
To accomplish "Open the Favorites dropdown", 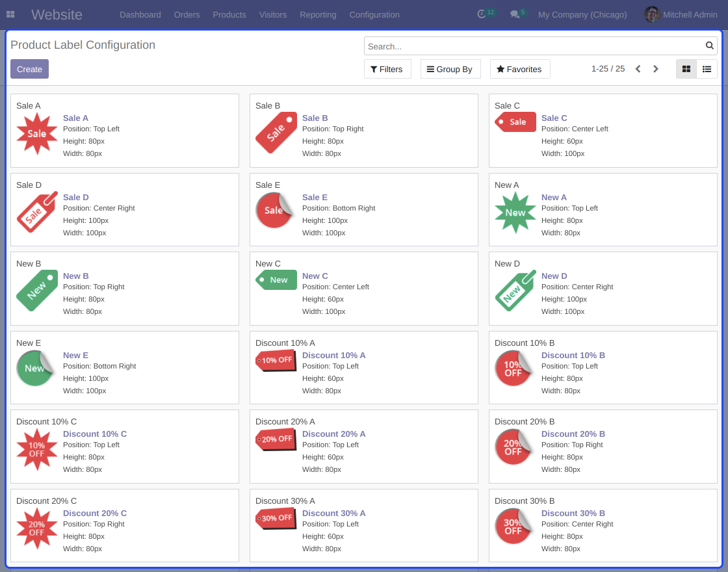I will pyautogui.click(x=520, y=69).
